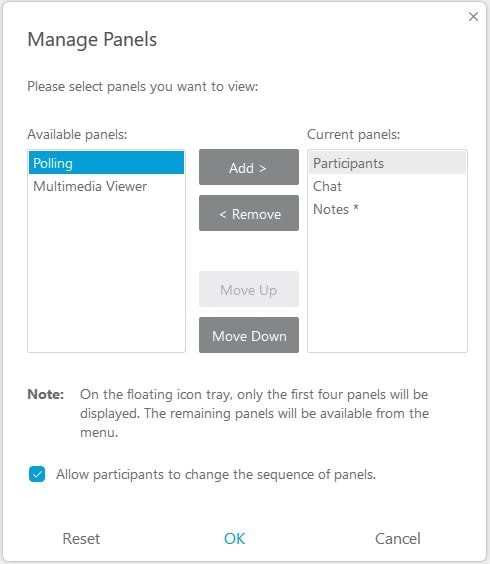Select Notes * in Current panels
The height and width of the screenshot is (564, 490).
387,209
